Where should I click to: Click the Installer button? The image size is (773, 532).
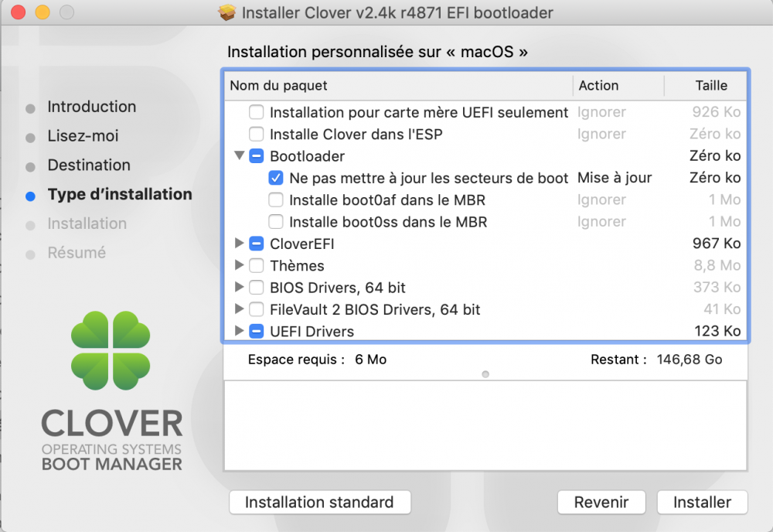pyautogui.click(x=702, y=502)
